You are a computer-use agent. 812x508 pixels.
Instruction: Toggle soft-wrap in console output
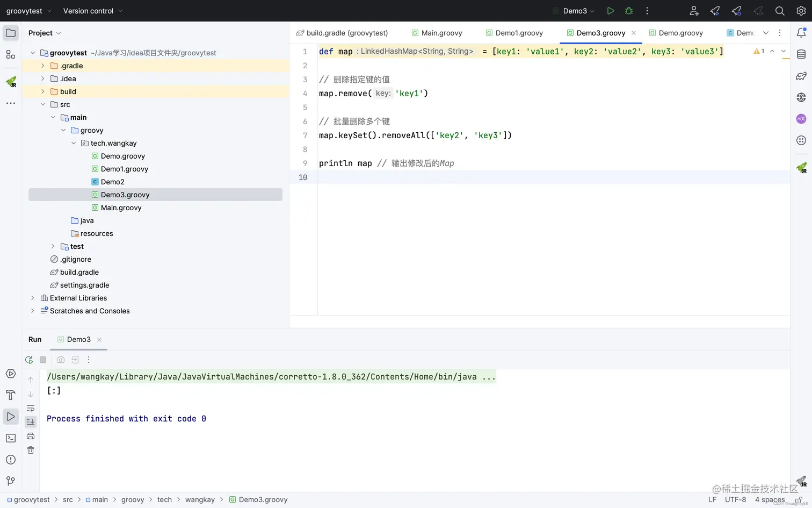coord(31,408)
